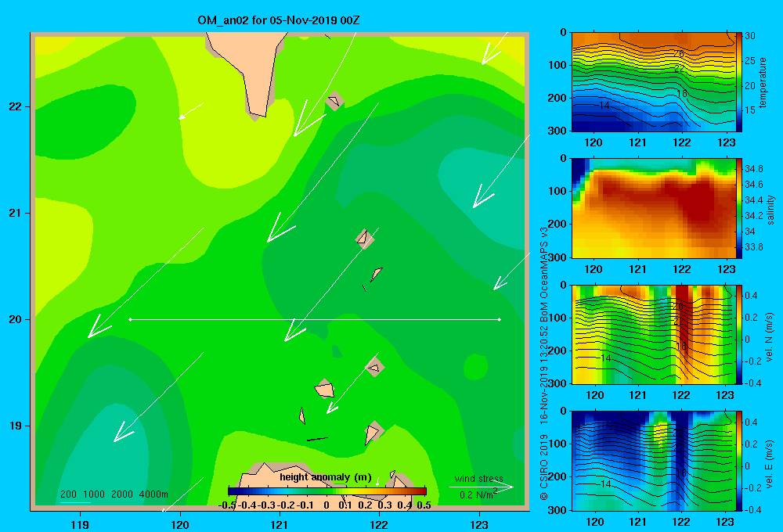Click the CSIRO 2019 BoM OceanMAPS credit text
The height and width of the screenshot is (532, 783).
[544, 363]
